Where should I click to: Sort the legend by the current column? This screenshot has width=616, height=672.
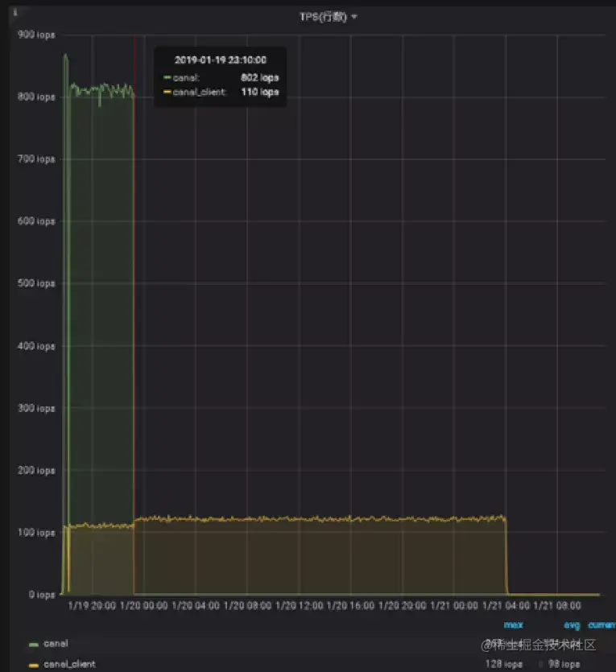pos(602,625)
